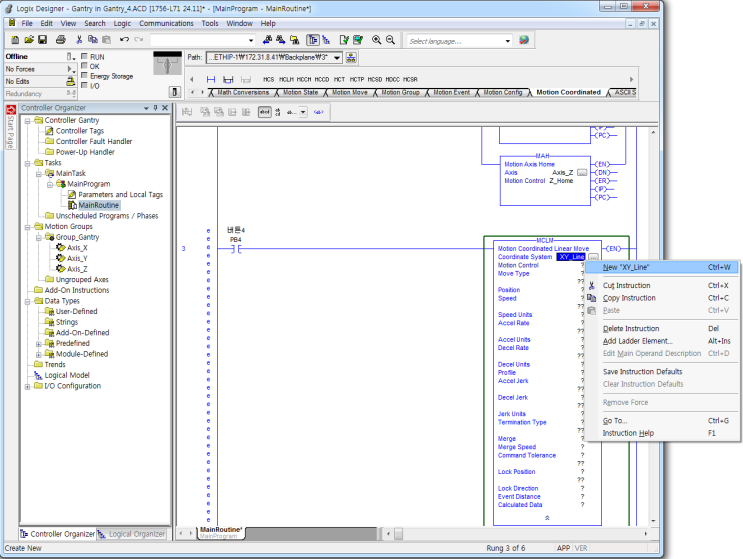This screenshot has height=559, width=743.
Task: Click the Save icon in the toolbar
Action: pyautogui.click(x=43, y=39)
